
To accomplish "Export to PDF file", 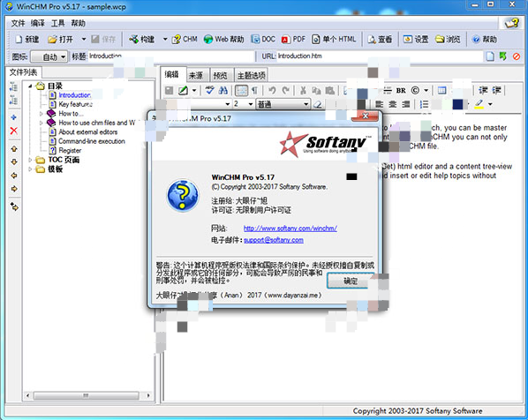I will click(x=293, y=40).
